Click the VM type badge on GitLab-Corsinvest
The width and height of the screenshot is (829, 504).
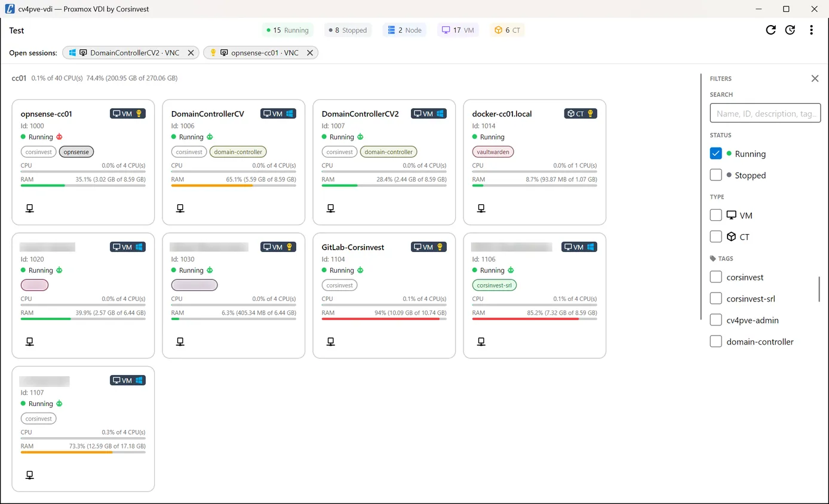tap(429, 247)
